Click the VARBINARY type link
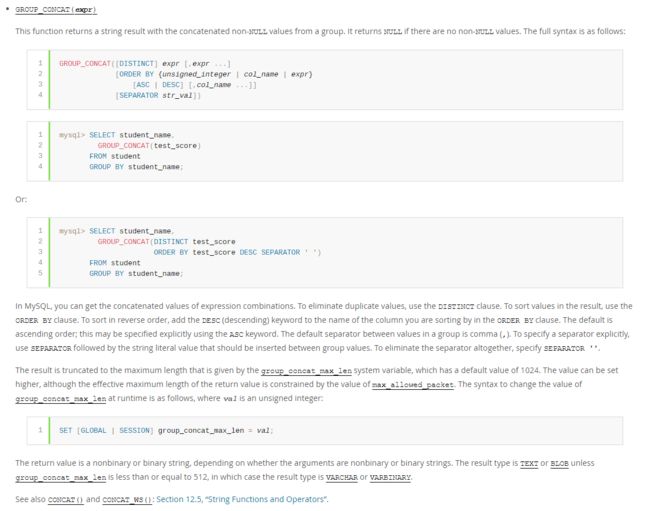This screenshot has height=511, width=650. pyautogui.click(x=390, y=477)
